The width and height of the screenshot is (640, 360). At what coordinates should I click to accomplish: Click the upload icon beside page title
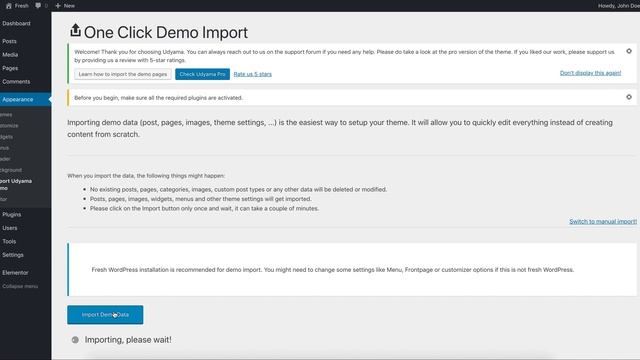pyautogui.click(x=75, y=31)
